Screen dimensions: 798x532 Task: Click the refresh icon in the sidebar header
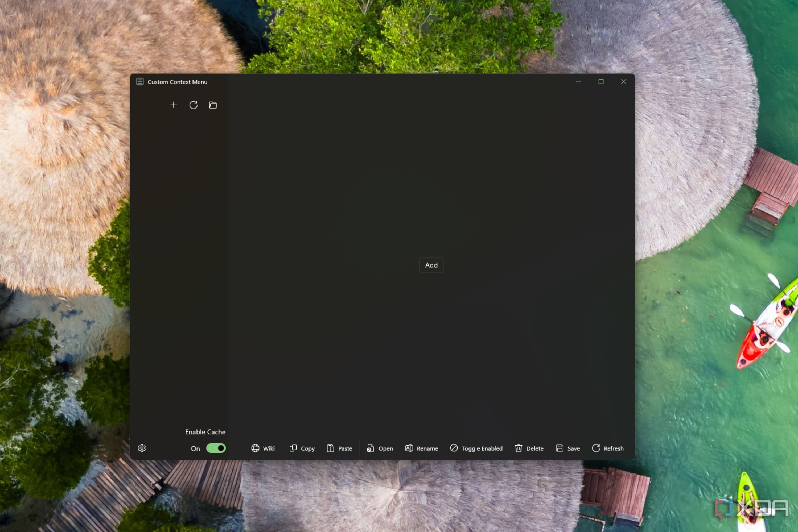click(194, 105)
